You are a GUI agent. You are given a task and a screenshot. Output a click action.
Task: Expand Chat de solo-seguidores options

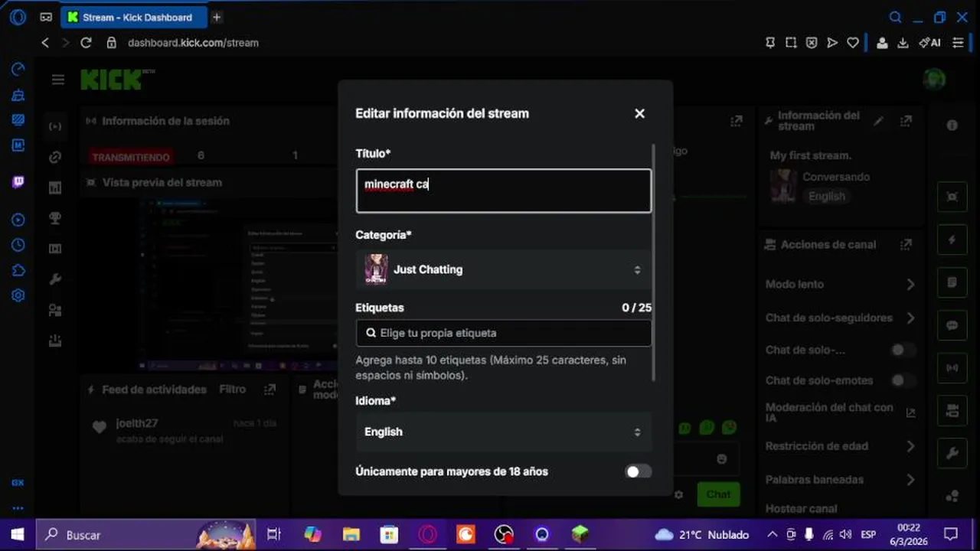(910, 318)
